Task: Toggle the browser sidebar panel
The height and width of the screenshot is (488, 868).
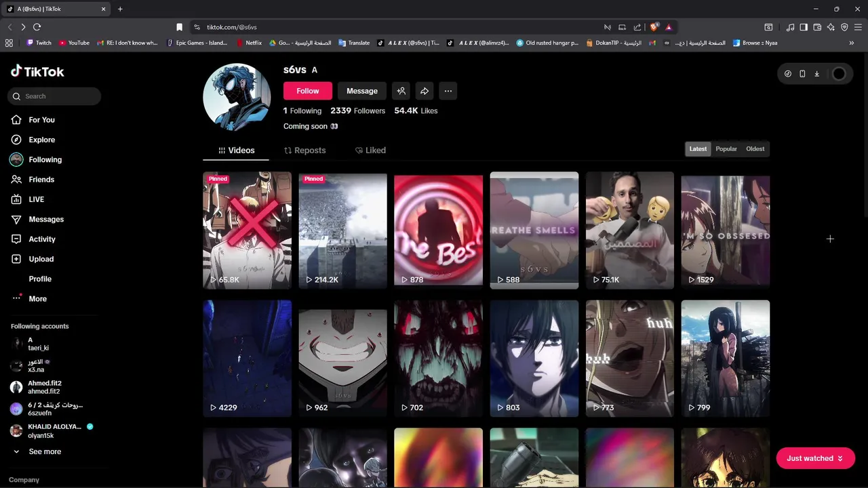Action: click(804, 27)
